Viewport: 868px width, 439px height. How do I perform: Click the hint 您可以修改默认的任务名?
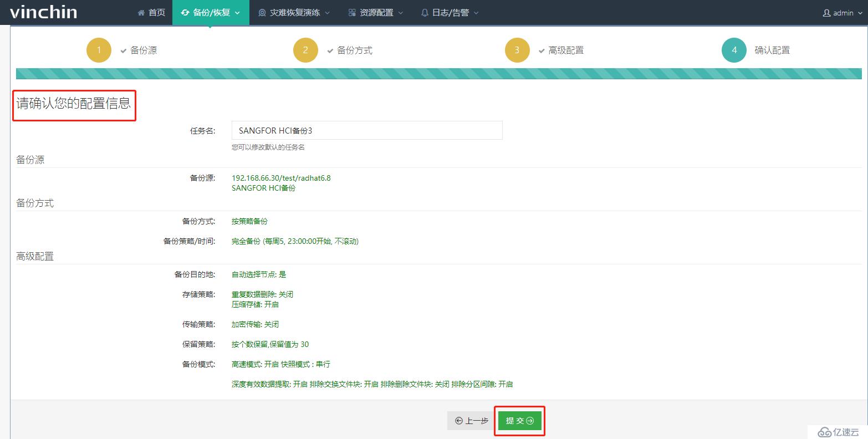[268, 147]
